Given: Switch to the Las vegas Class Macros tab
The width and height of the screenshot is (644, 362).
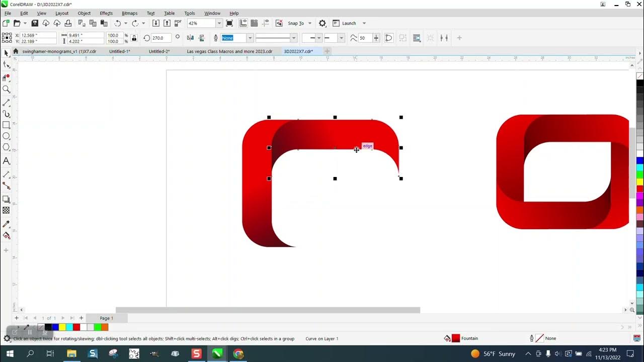Looking at the screenshot, I should coord(229,51).
